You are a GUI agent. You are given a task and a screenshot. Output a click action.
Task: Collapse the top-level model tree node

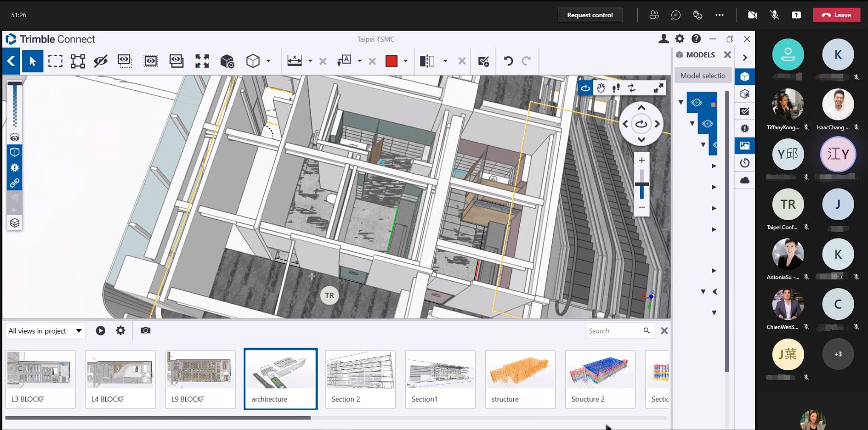(x=681, y=103)
